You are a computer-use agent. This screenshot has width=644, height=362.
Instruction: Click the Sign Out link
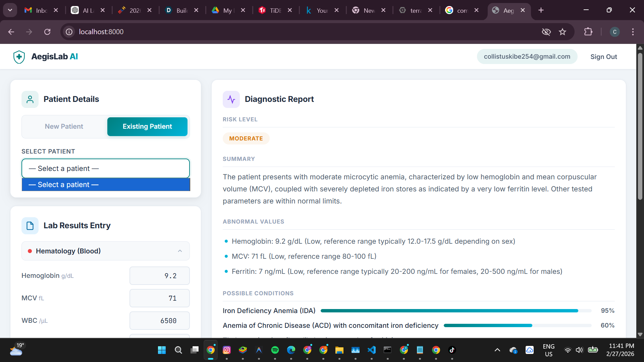click(603, 57)
